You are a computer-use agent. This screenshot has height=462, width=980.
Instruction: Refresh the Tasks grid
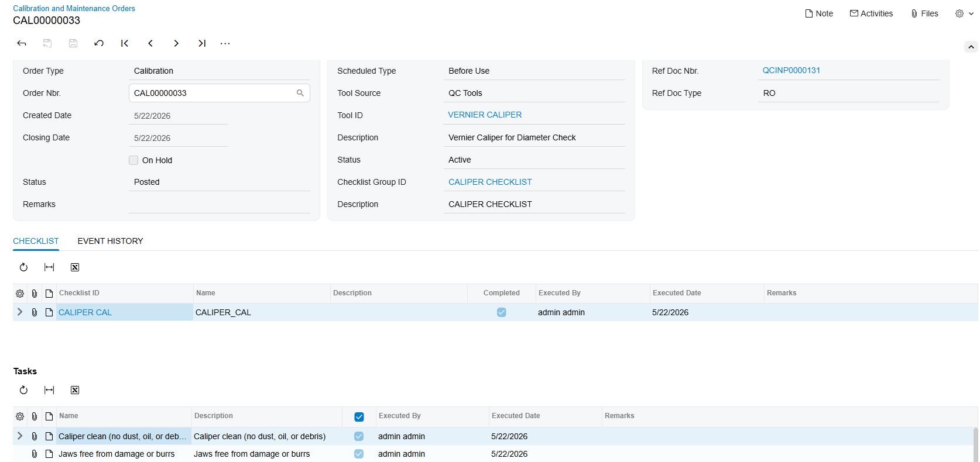coord(23,390)
